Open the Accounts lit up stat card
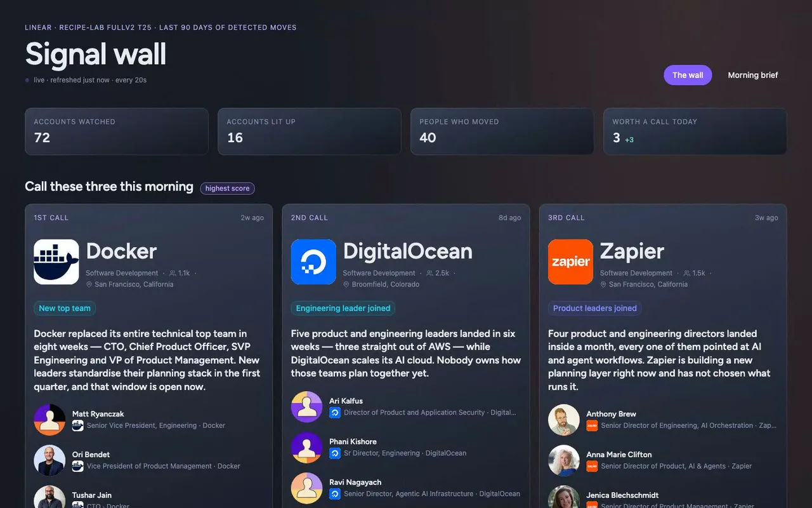Viewport: 812px width, 508px height. [310, 131]
